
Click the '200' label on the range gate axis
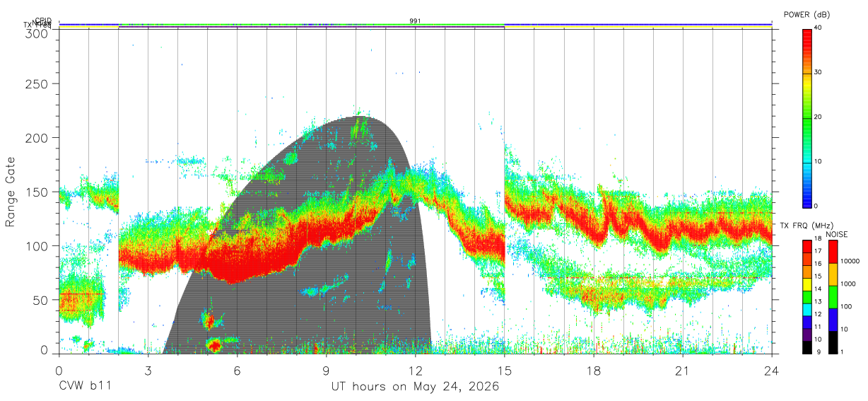click(37, 137)
